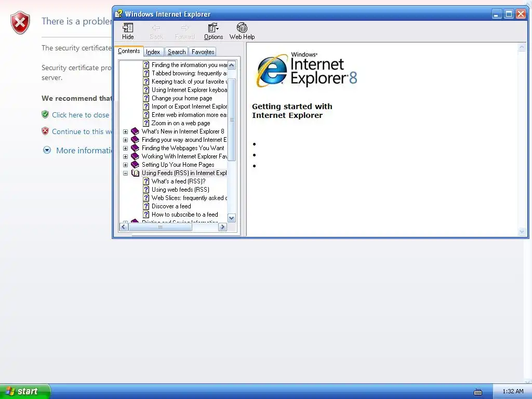Click the on-screen keyboard tray icon
This screenshot has height=399, width=532.
[x=478, y=392]
